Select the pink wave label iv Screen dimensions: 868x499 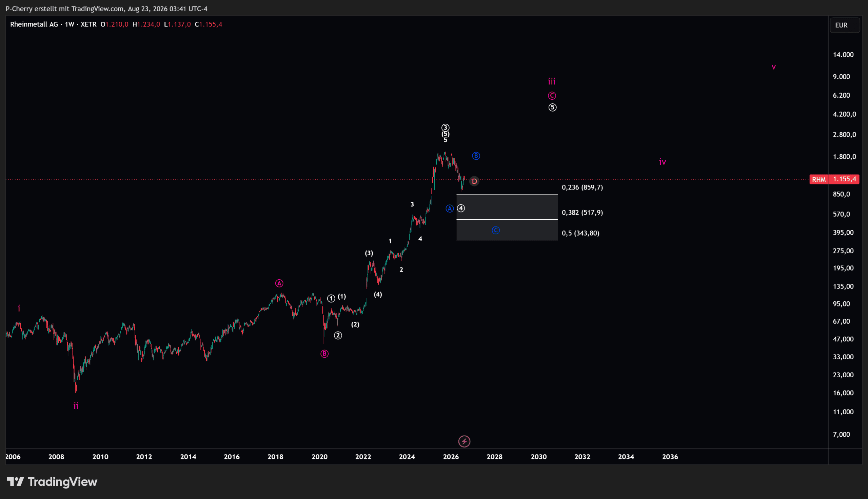[x=663, y=162]
